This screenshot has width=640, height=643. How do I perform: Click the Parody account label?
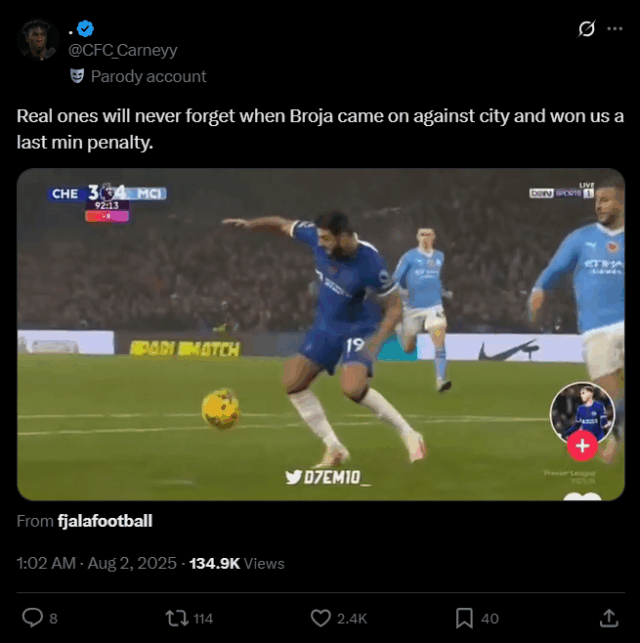point(148,76)
